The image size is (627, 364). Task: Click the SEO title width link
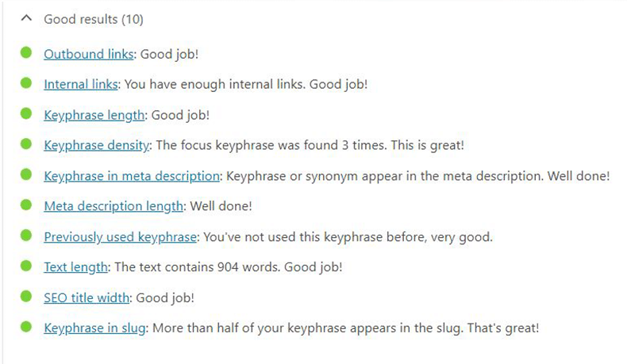[x=87, y=298]
